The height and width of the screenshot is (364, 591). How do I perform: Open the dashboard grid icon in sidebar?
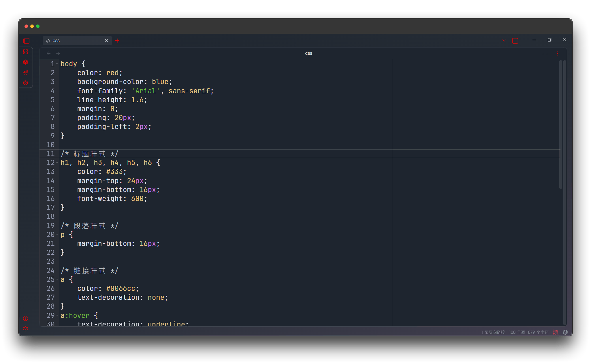coord(26,52)
